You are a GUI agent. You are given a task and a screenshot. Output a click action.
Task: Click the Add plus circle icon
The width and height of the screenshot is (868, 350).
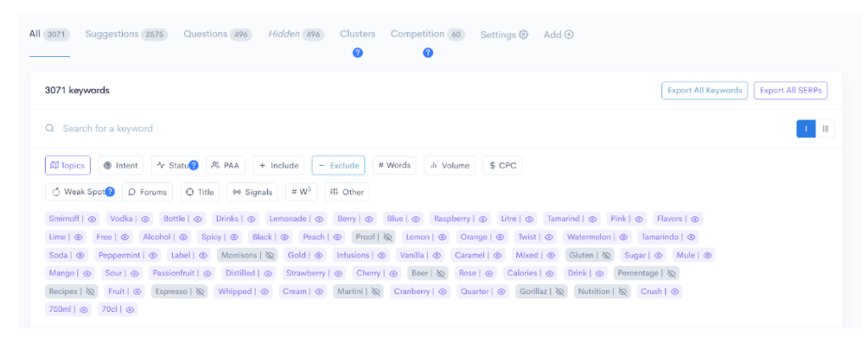pos(569,35)
